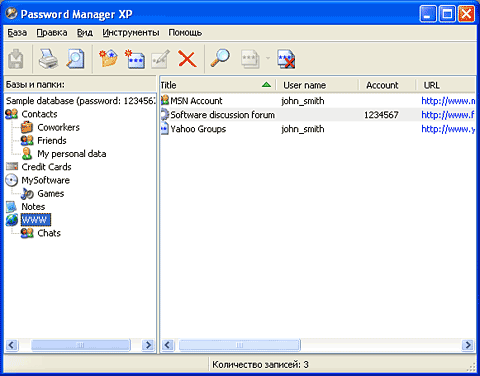The height and width of the screenshot is (376, 480).
Task: Click the Copy password toolbar icon
Action: (x=250, y=59)
